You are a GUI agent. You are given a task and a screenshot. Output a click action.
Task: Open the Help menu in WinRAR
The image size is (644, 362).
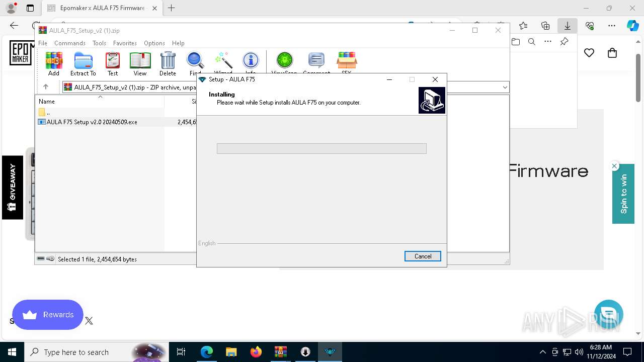178,43
